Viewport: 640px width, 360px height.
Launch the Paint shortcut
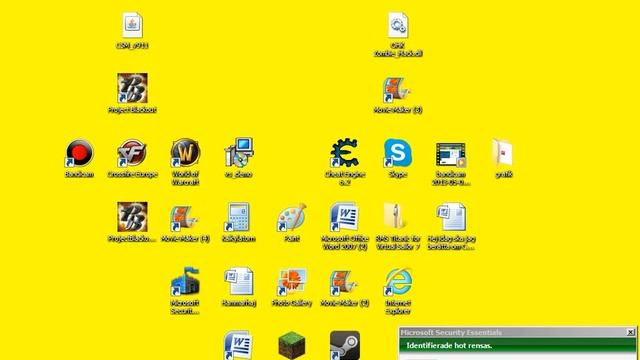tap(292, 217)
